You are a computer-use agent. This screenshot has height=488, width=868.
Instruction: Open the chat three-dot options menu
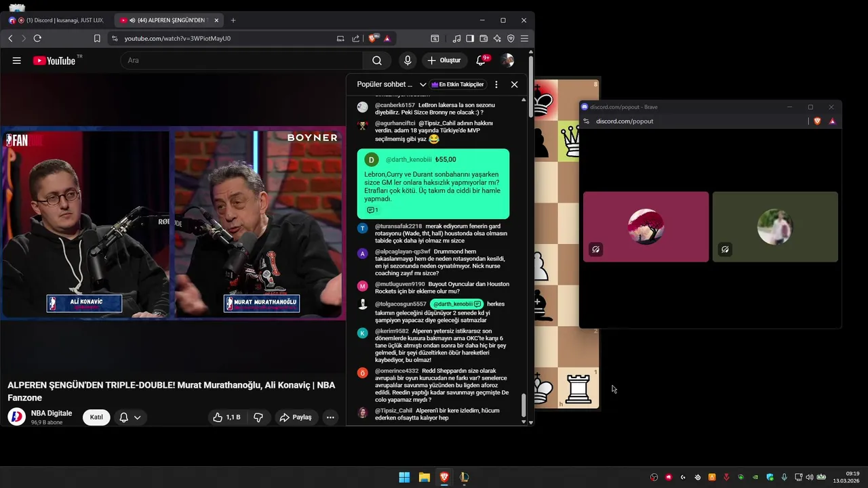pyautogui.click(x=496, y=85)
